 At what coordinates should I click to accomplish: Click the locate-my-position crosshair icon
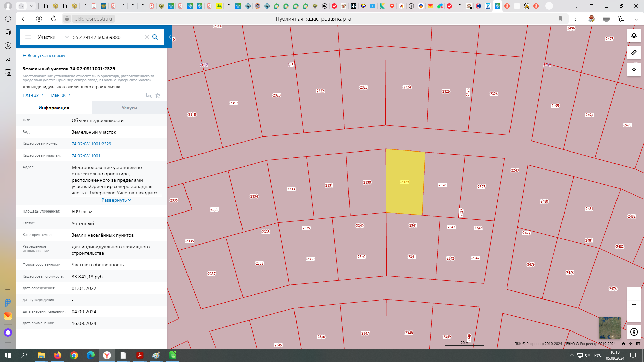(x=634, y=70)
